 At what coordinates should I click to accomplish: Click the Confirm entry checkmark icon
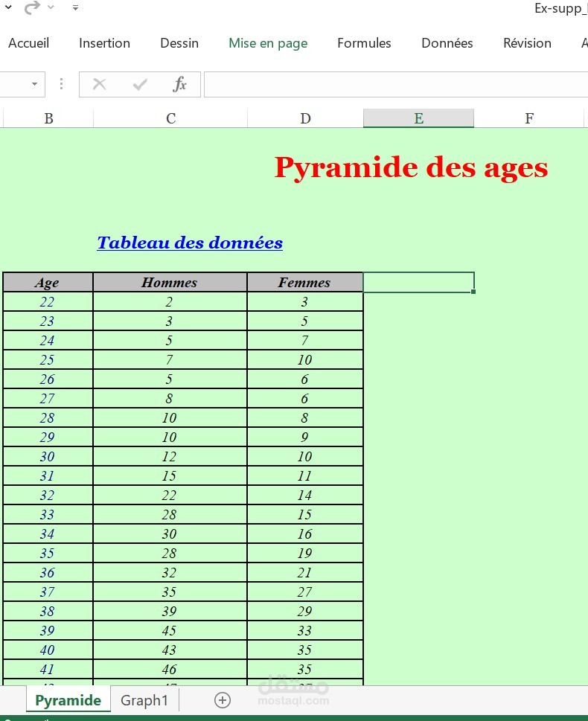[139, 84]
